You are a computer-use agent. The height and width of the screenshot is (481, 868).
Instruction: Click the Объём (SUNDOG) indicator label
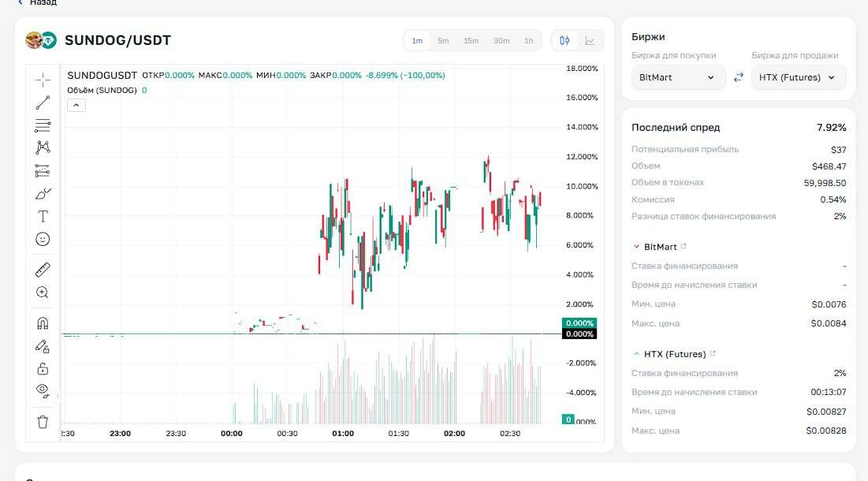(102, 90)
